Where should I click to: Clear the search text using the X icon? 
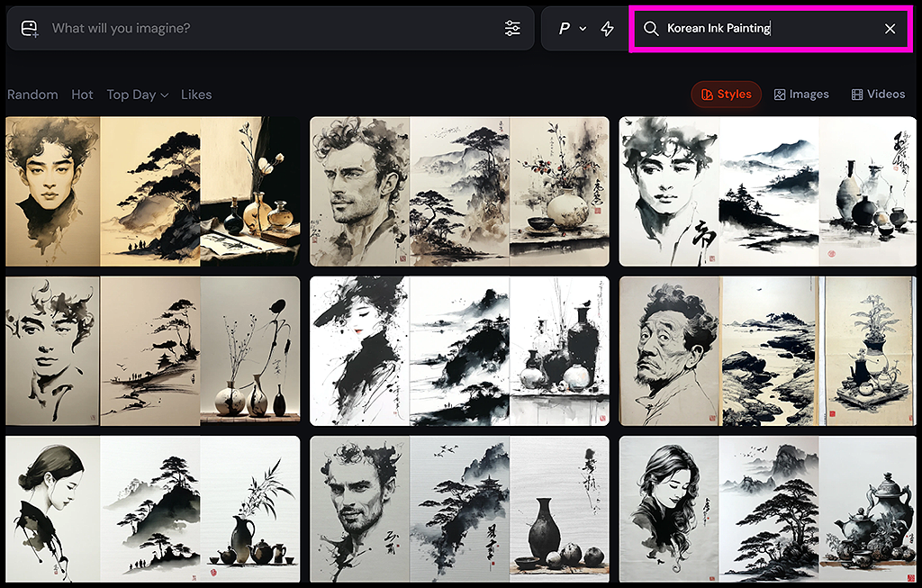point(890,28)
